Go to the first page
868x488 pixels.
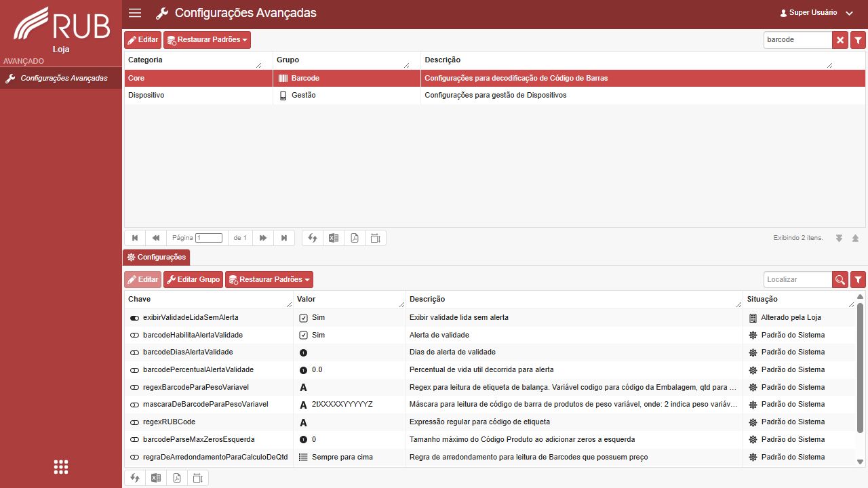click(x=135, y=238)
